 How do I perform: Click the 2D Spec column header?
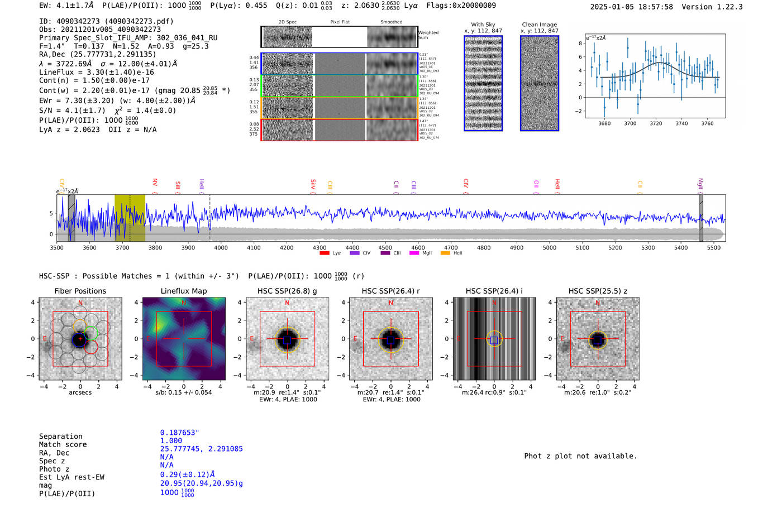click(288, 22)
